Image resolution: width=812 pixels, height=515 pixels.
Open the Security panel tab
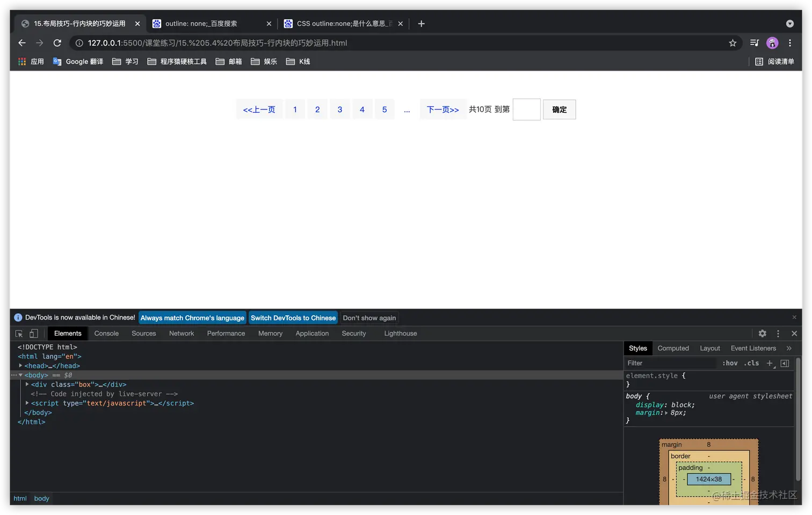354,333
